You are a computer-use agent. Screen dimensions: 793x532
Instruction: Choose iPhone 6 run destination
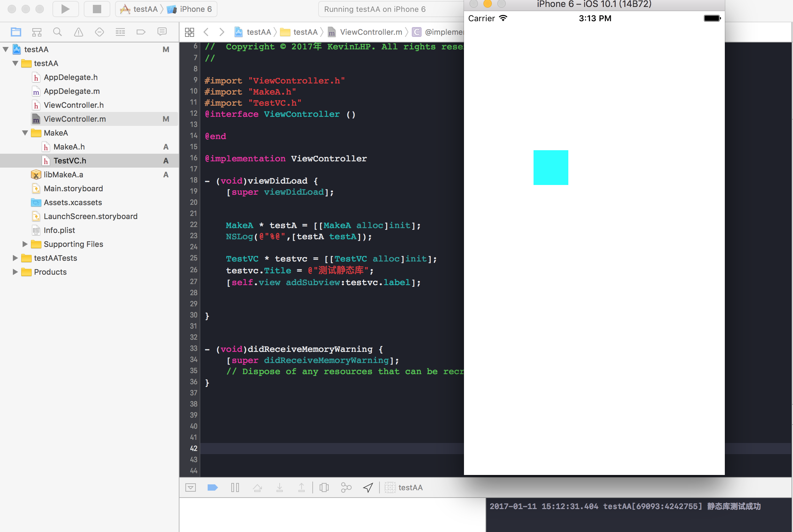point(190,9)
